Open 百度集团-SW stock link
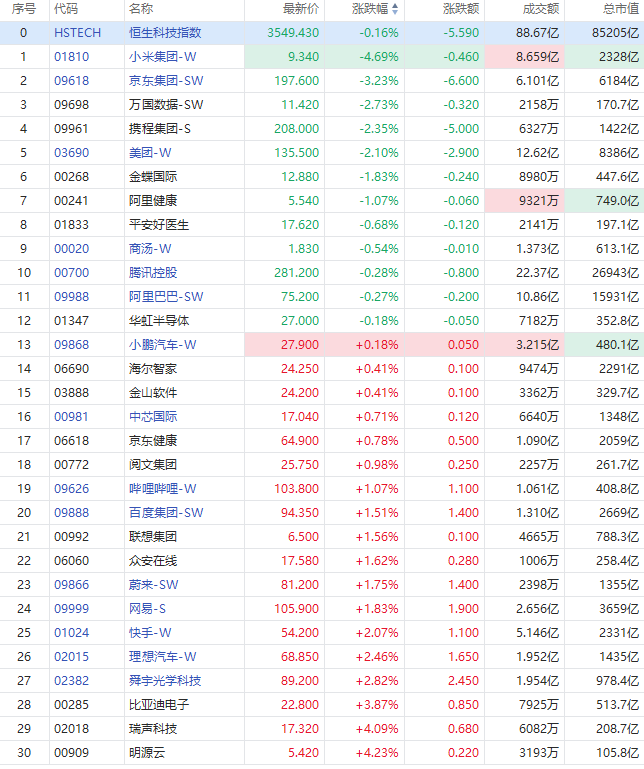Image resolution: width=644 pixels, height=769 pixels. [166, 513]
